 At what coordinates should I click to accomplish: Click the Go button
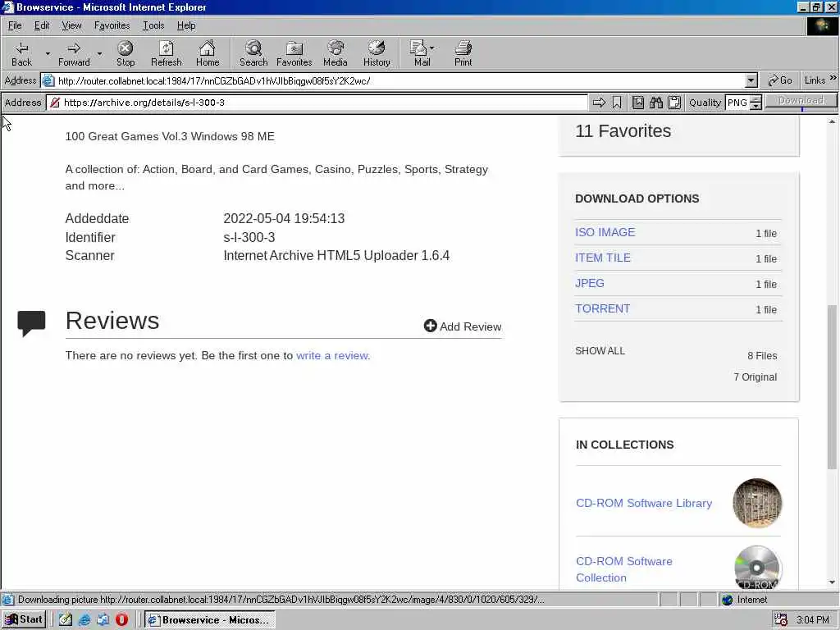pos(780,80)
